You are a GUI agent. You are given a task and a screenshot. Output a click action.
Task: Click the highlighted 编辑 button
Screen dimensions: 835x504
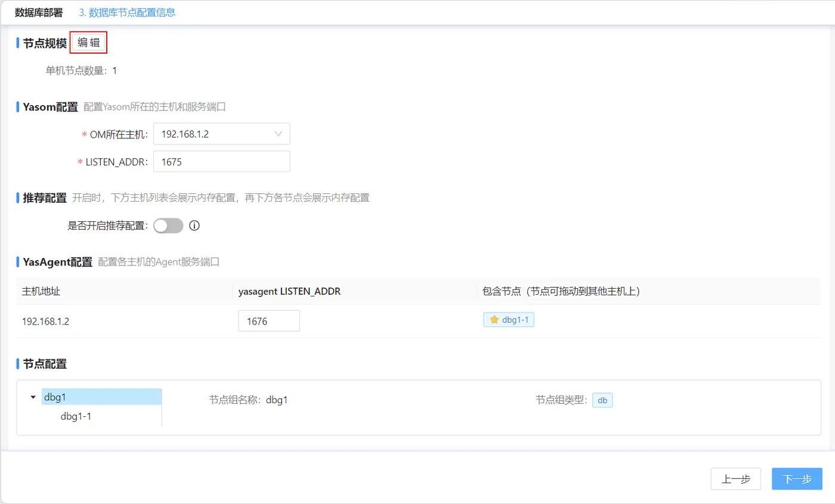pyautogui.click(x=88, y=42)
